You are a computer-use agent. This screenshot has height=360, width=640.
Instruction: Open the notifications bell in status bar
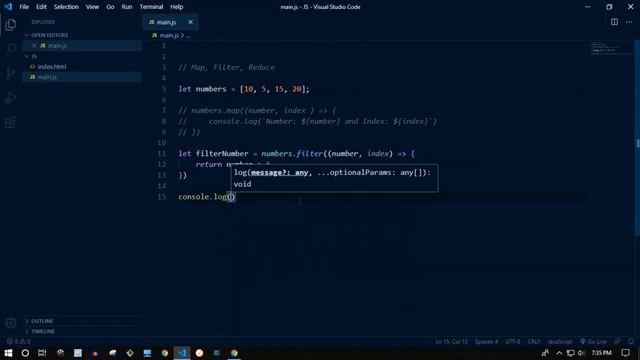[x=631, y=341]
